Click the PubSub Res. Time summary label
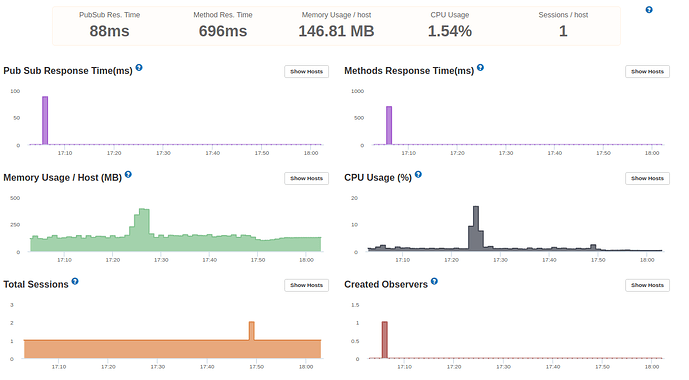 [x=109, y=15]
